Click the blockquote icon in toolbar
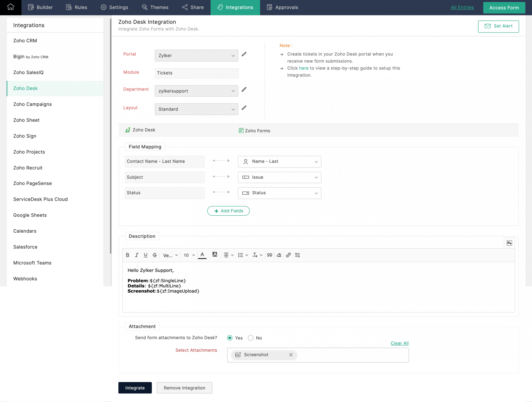 (x=270, y=255)
